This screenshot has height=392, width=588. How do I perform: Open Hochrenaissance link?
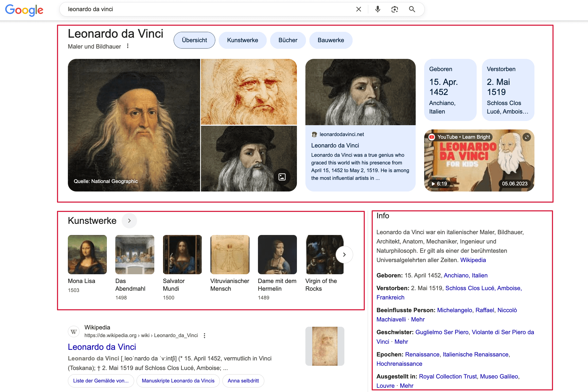coord(399,364)
